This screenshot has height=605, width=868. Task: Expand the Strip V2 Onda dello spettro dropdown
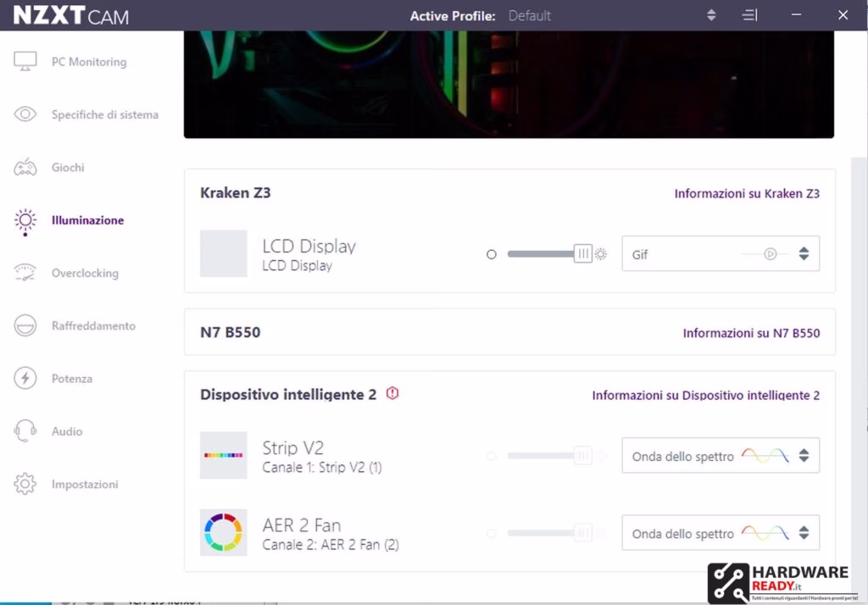(721, 455)
